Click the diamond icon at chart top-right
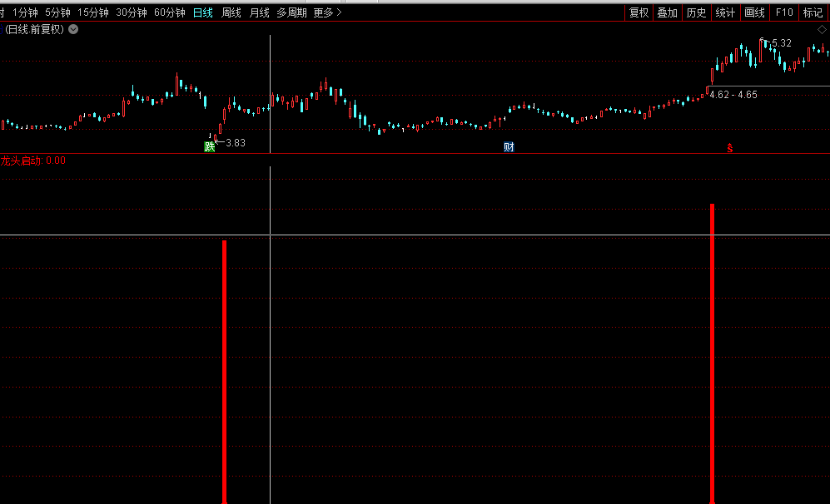The image size is (830, 504). [x=822, y=29]
